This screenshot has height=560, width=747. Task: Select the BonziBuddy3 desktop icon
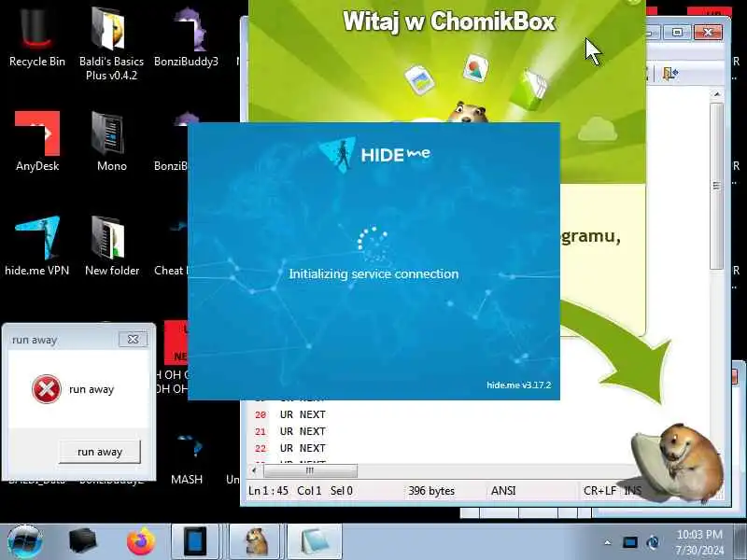point(186,37)
